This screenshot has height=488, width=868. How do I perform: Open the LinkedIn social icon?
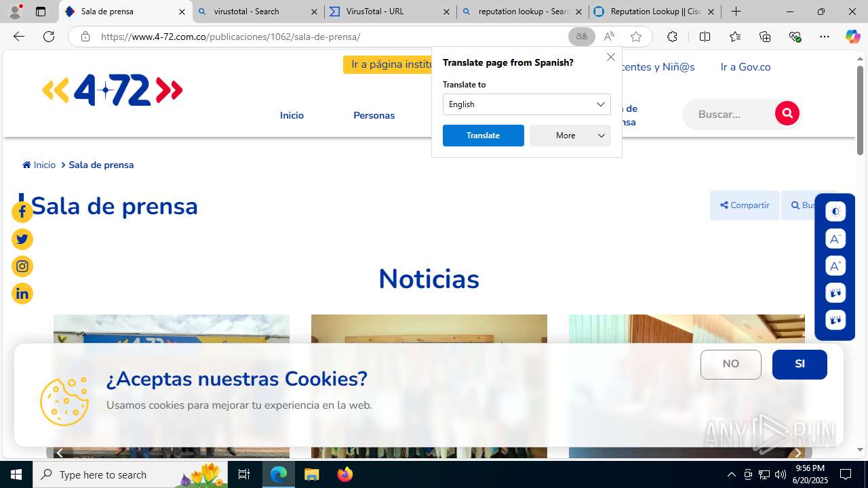coord(22,293)
